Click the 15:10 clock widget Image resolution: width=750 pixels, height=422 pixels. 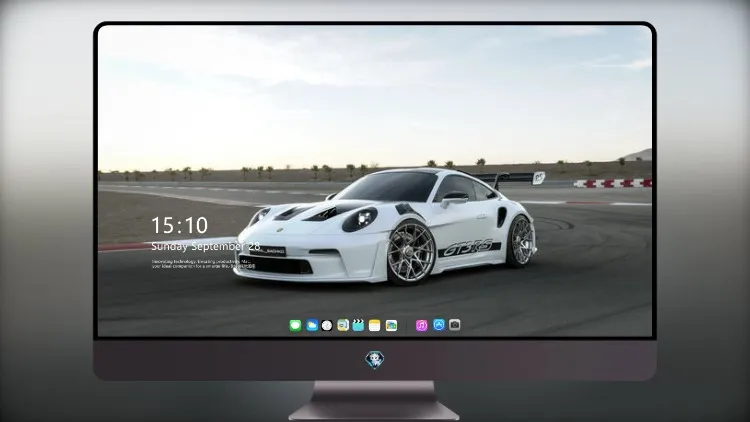pos(179,225)
